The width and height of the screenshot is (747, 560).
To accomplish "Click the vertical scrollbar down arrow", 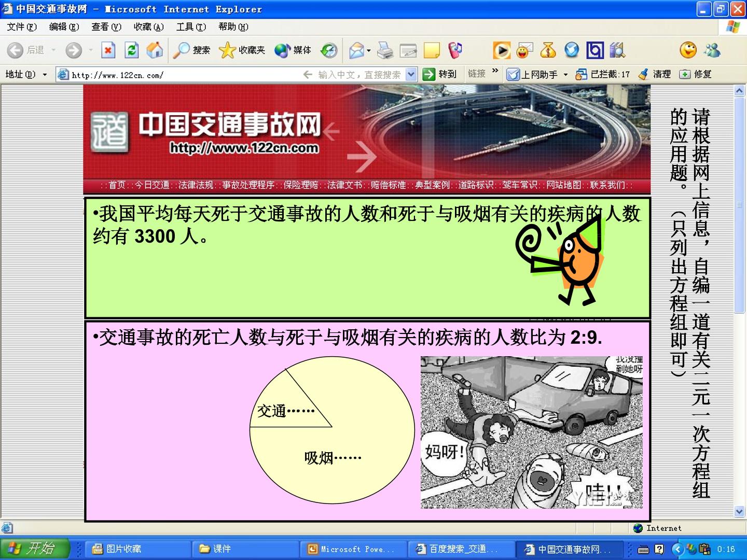I will (x=740, y=511).
